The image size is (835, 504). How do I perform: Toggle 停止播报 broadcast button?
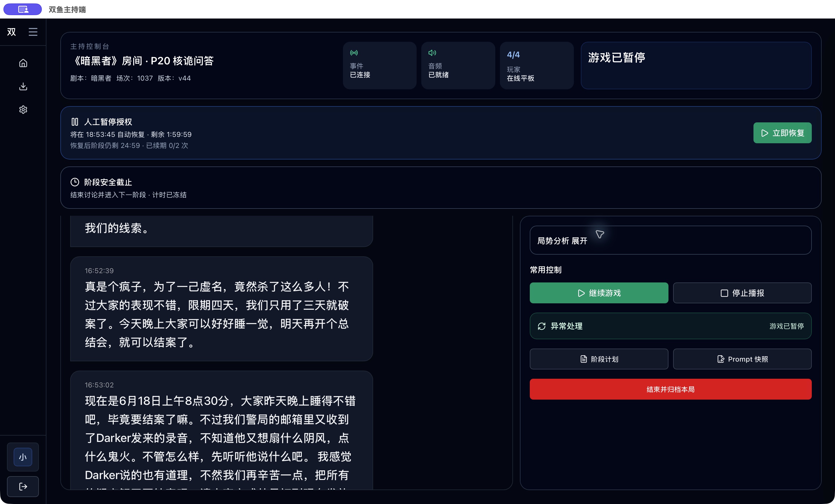pos(742,293)
